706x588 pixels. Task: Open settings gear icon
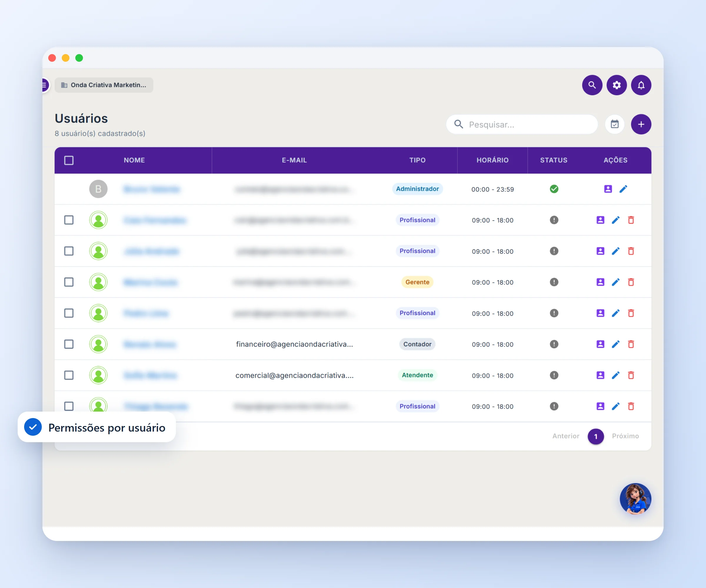click(x=616, y=85)
